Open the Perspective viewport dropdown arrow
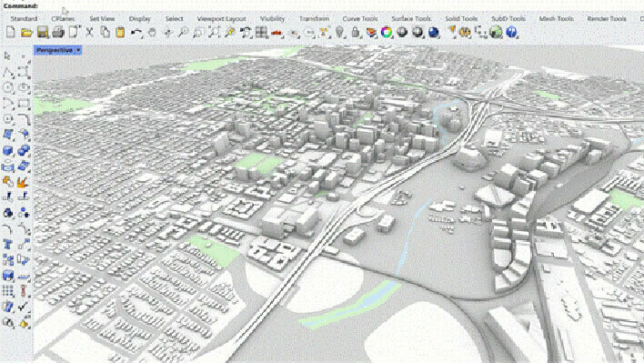Viewport: 644px width, 363px height. tap(78, 50)
